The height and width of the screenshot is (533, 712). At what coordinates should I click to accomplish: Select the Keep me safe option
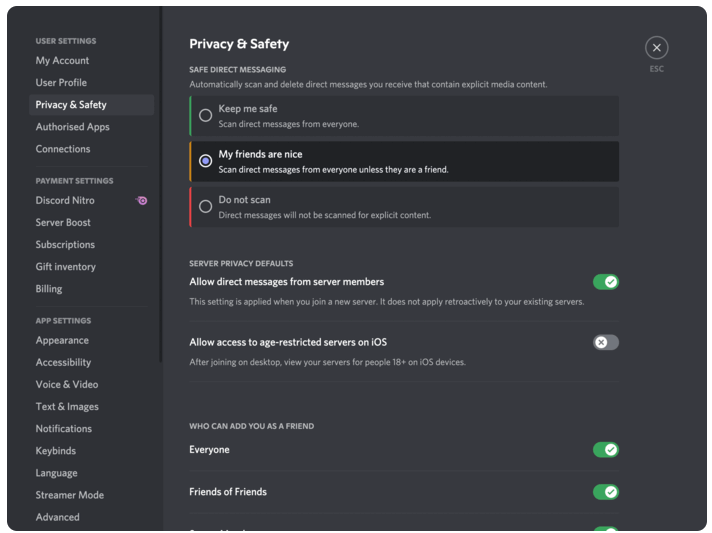pos(205,115)
